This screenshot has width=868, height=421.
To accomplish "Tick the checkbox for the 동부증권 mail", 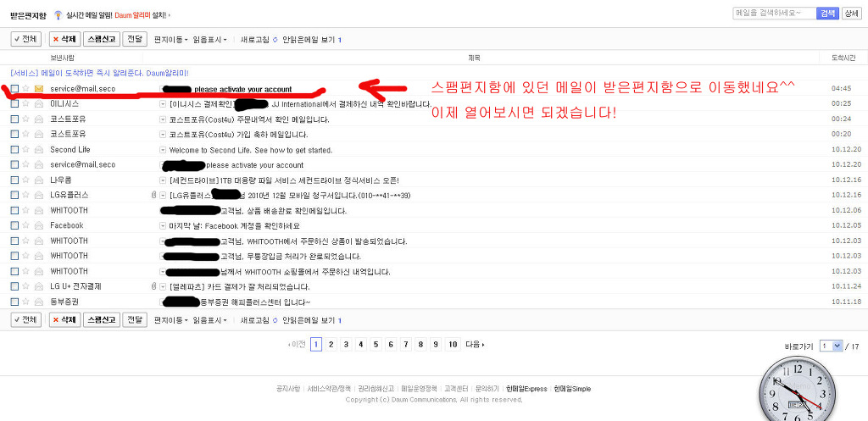I will coord(15,302).
